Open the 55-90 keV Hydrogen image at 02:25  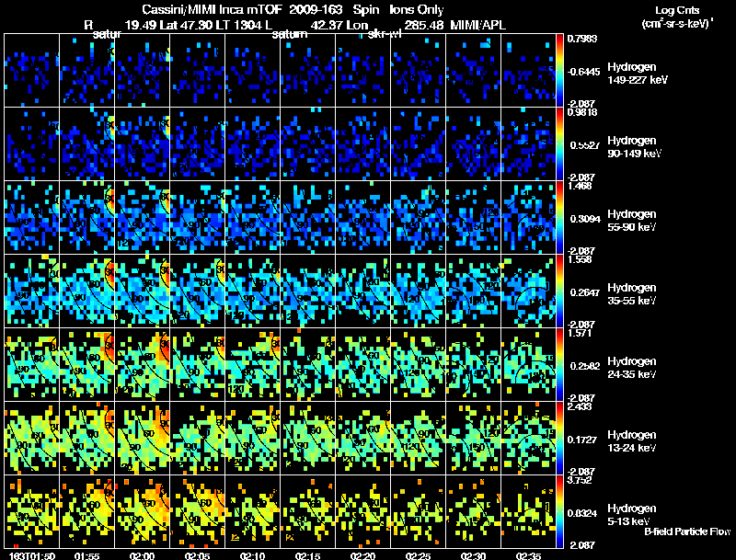tap(419, 218)
